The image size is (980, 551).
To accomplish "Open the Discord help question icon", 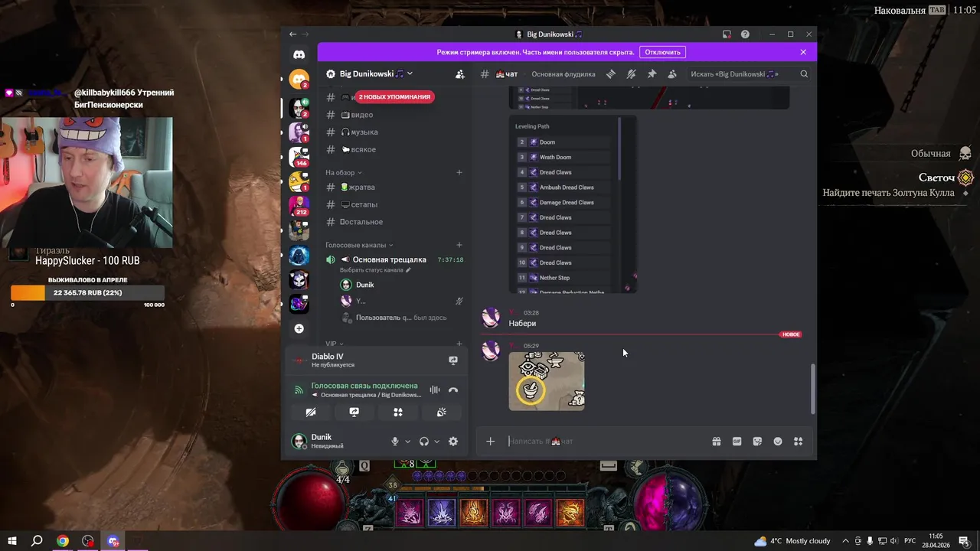I will click(745, 34).
